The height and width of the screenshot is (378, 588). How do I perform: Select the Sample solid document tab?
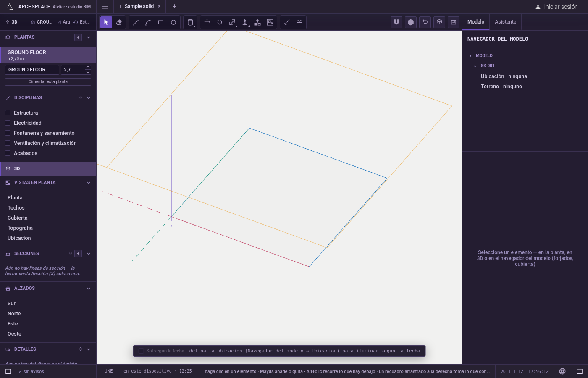[x=139, y=6]
